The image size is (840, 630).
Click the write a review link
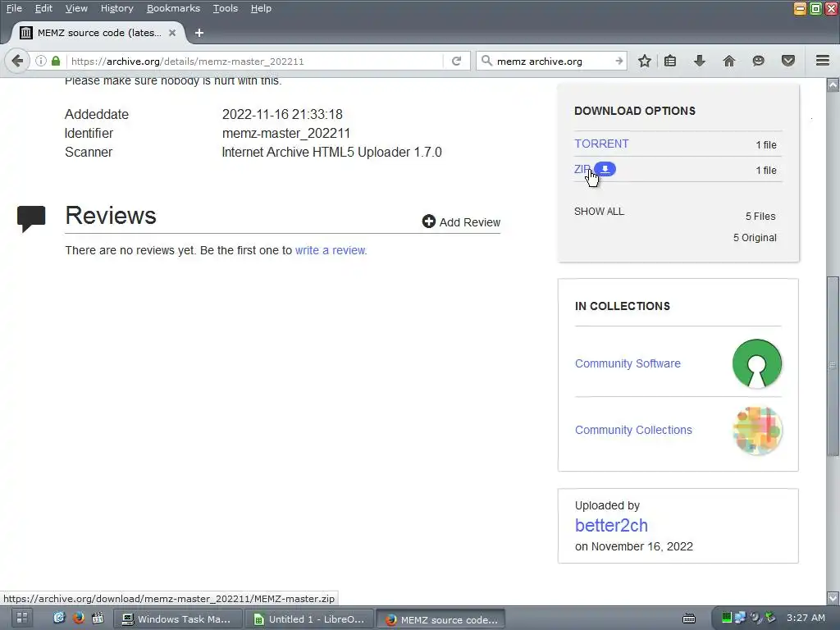pos(331,250)
